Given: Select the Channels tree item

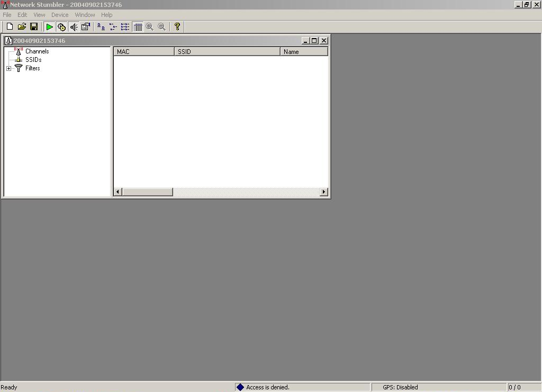Looking at the screenshot, I should pyautogui.click(x=37, y=51).
